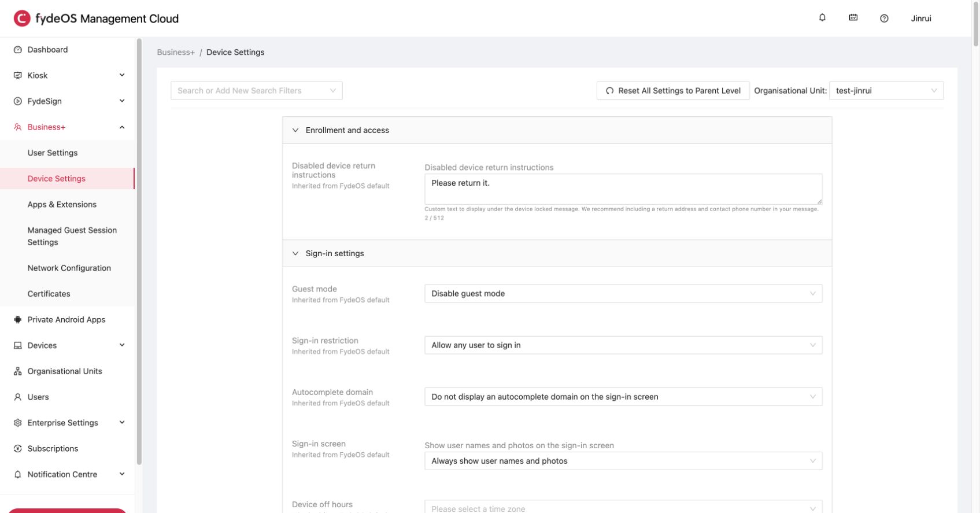Click the Dashboard gauge icon

click(x=18, y=50)
